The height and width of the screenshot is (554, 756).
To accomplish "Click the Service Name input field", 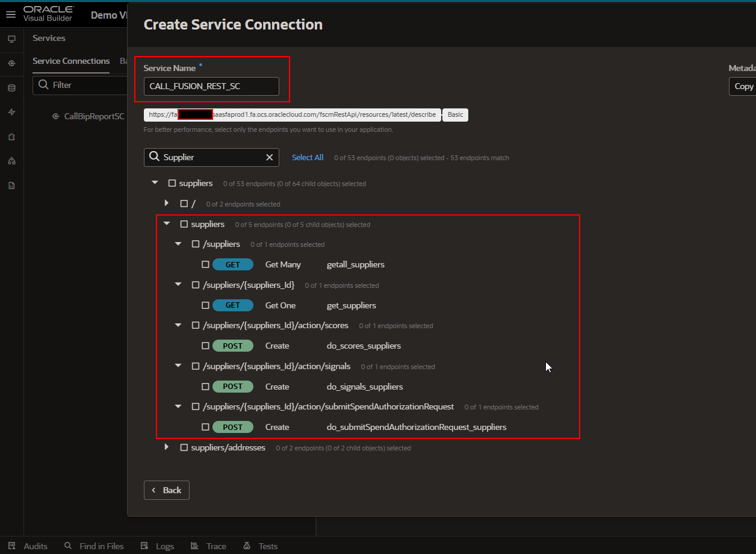I will click(211, 86).
